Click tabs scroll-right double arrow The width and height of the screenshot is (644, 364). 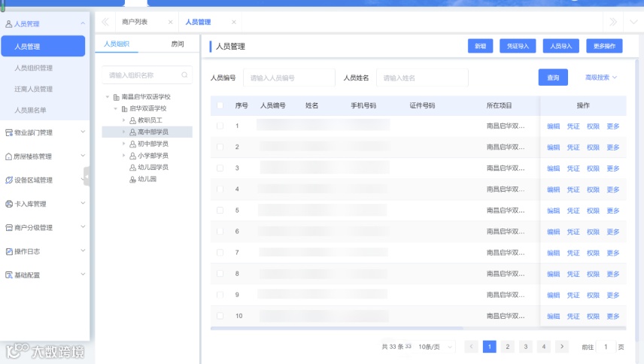click(x=613, y=22)
